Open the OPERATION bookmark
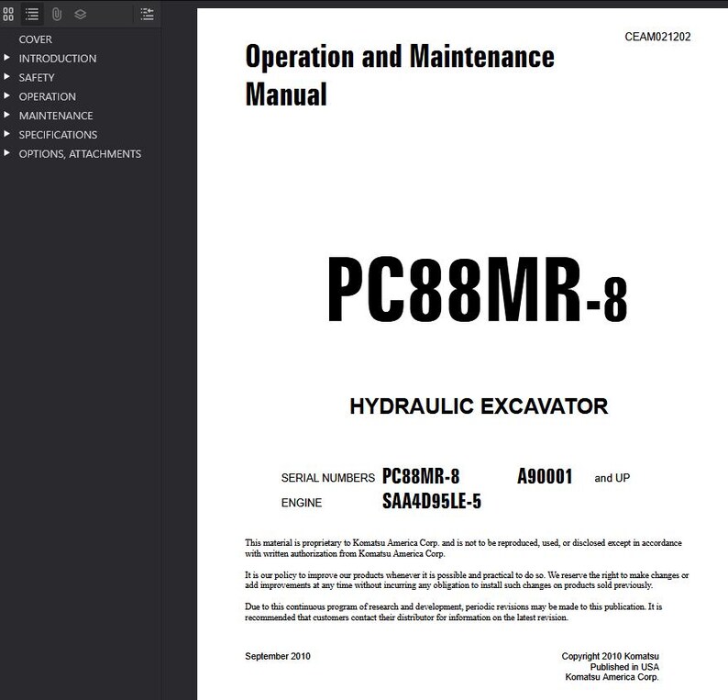Viewport: 728px width, 700px height. [x=48, y=96]
